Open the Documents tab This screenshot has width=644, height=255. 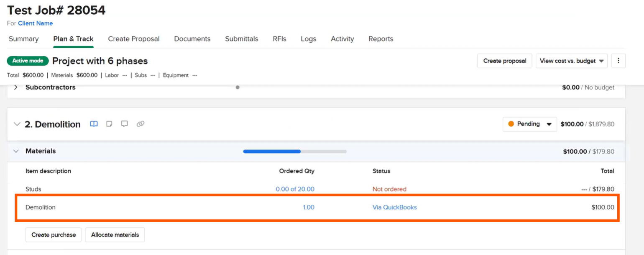192,39
